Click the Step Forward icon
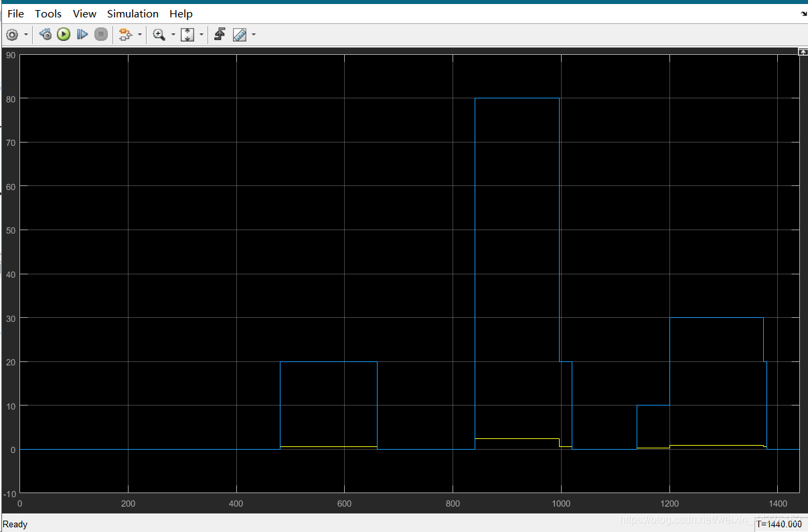 [82, 34]
